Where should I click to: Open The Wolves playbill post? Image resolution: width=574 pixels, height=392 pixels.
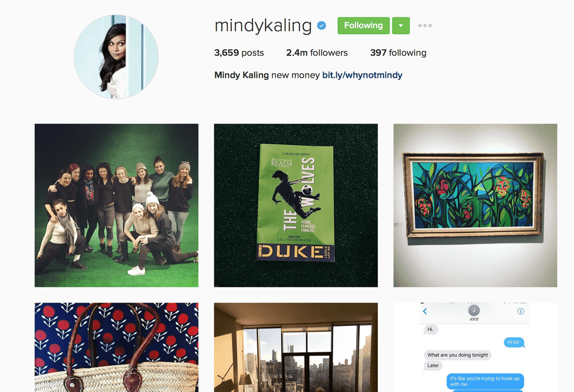tap(296, 205)
